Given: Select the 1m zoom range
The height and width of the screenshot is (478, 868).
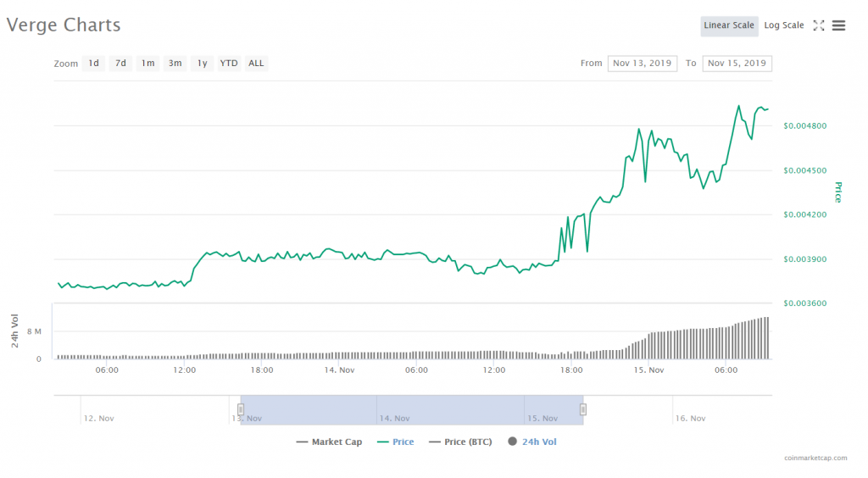Looking at the screenshot, I should click(148, 64).
